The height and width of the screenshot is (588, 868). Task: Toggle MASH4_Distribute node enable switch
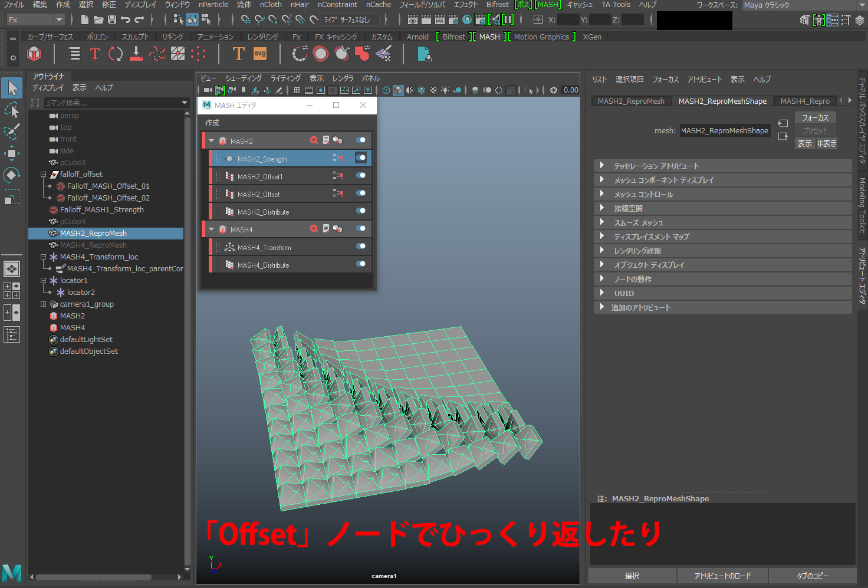[x=361, y=264]
